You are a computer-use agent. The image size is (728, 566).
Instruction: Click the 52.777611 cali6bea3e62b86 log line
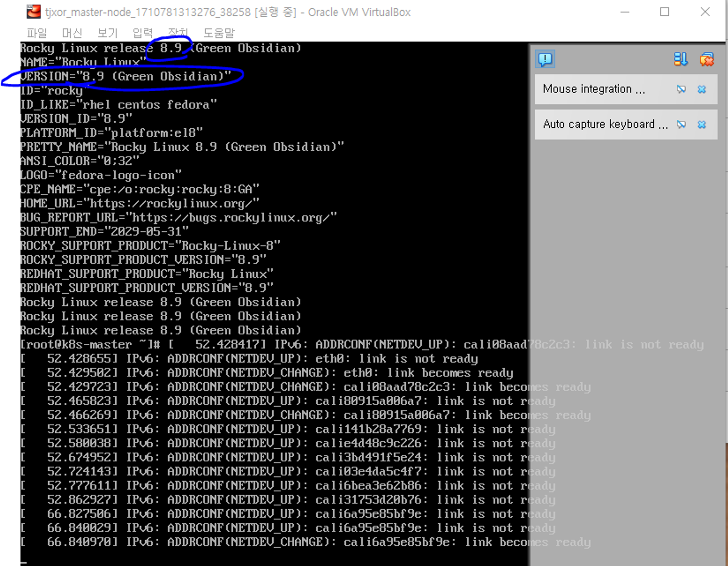pos(288,486)
